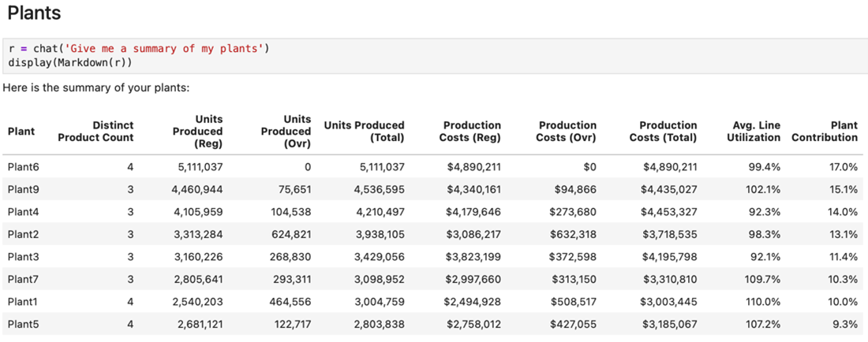Click the Units Produced (Total) header
The height and width of the screenshot is (342, 868).
(364, 131)
